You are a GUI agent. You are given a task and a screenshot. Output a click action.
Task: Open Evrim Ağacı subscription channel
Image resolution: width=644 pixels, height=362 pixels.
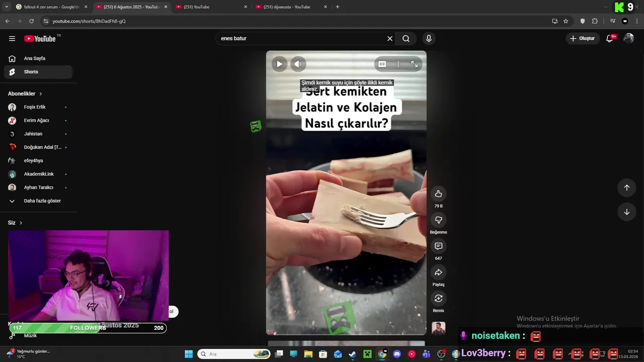[38, 121]
